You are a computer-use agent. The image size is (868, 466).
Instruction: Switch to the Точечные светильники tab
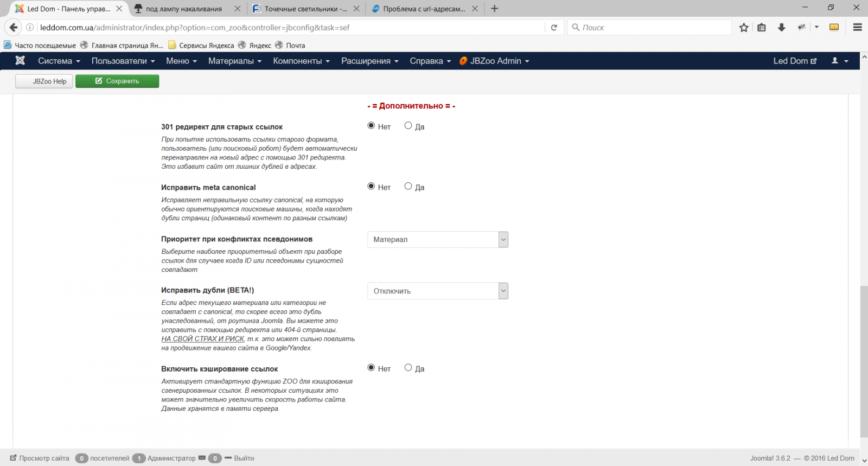point(305,9)
